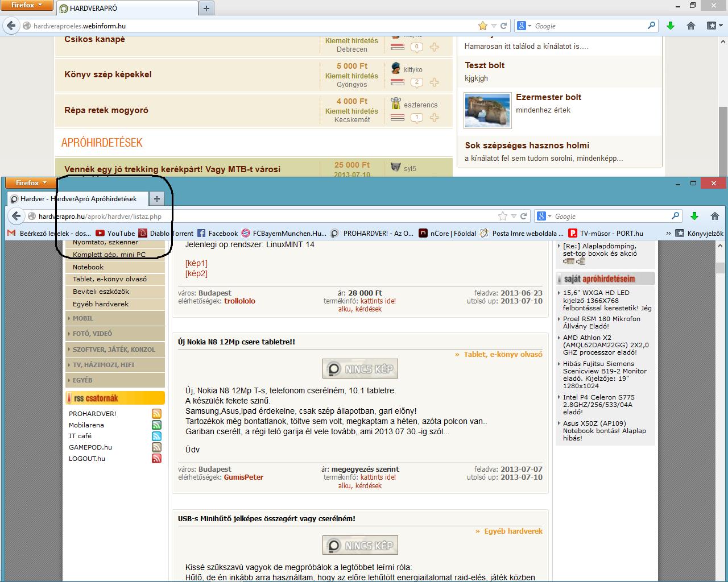Click the IT café blue RSS feed icon
The width and height of the screenshot is (728, 582).
(156, 436)
